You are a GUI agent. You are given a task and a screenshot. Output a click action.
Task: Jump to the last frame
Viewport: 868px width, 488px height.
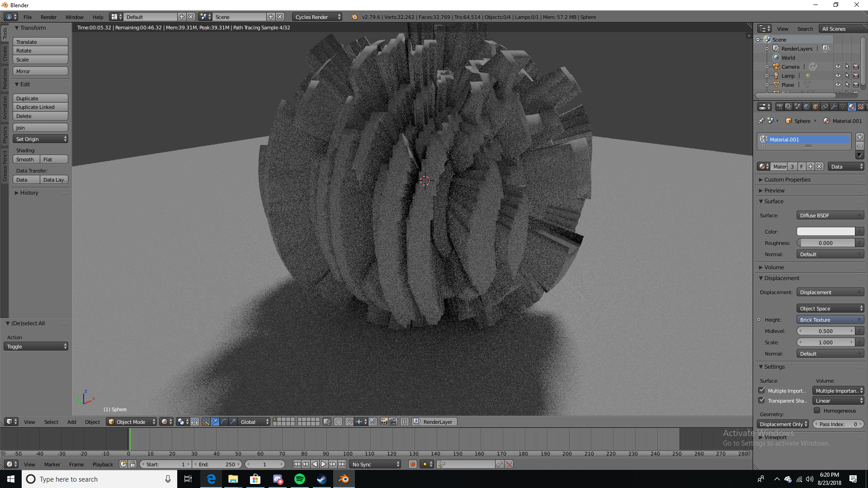pos(342,464)
